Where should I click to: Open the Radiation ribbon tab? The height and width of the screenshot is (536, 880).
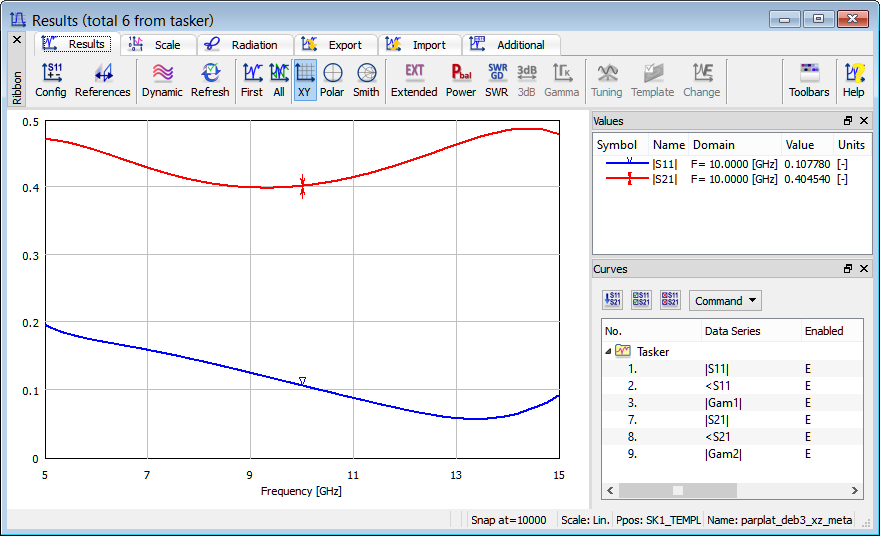point(244,45)
